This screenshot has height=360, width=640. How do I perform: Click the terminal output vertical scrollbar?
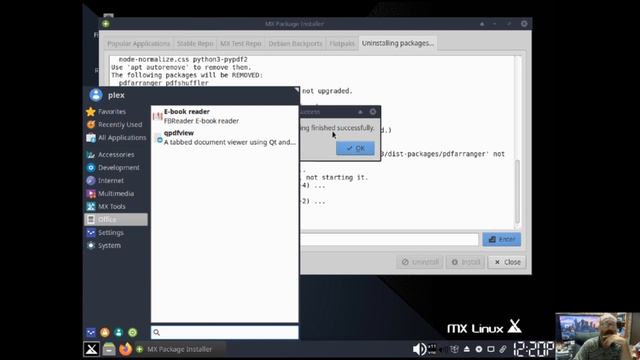coord(518,191)
